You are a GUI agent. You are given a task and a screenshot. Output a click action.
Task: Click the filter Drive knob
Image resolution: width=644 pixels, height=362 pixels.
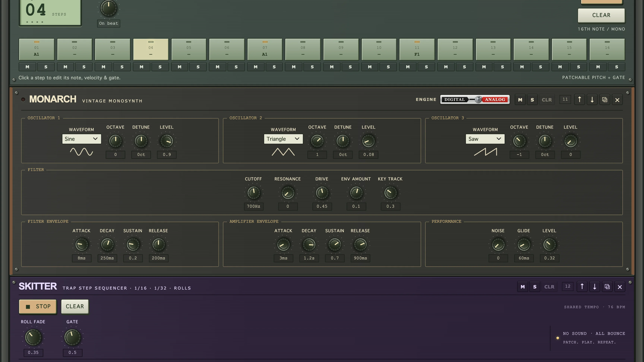(322, 193)
